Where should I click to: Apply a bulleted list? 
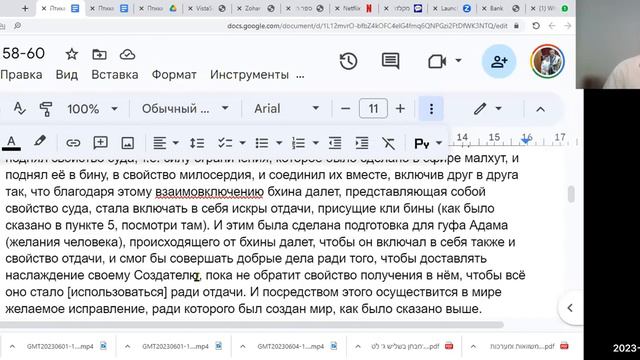(x=262, y=143)
